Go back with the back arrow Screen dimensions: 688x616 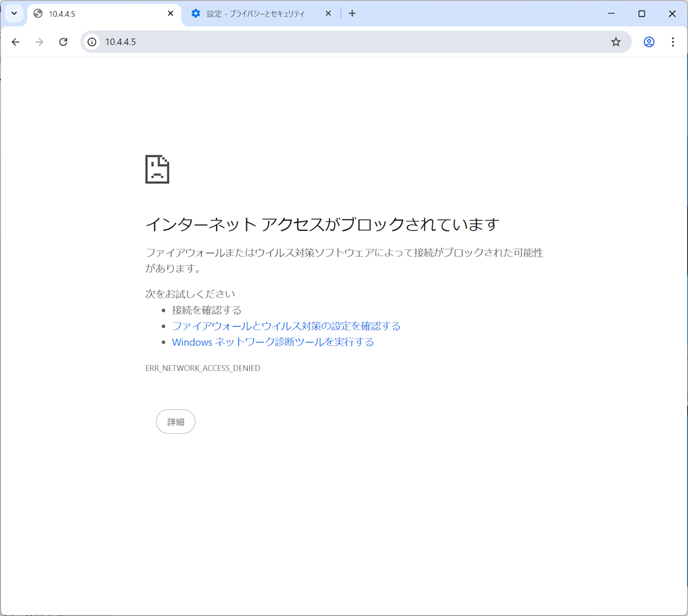(15, 42)
